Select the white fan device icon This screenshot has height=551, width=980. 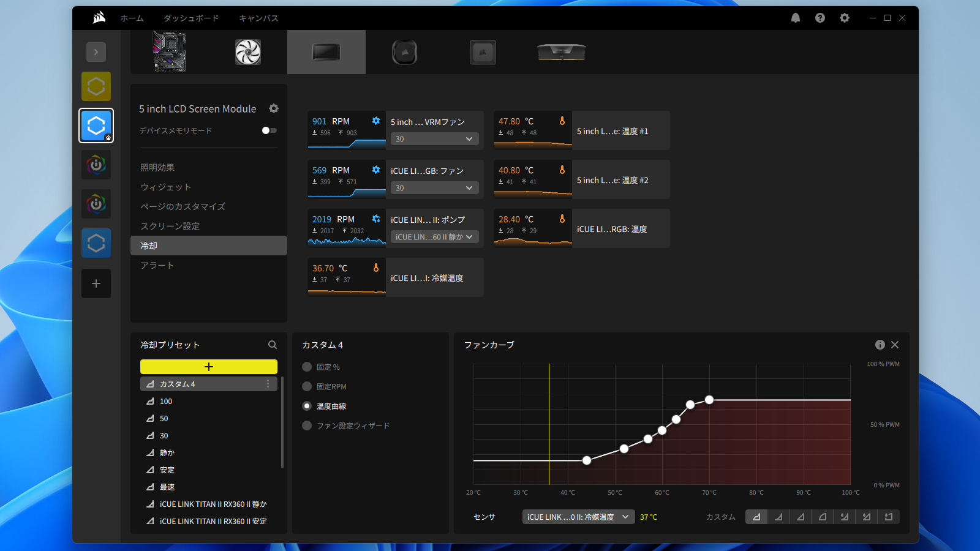248,52
